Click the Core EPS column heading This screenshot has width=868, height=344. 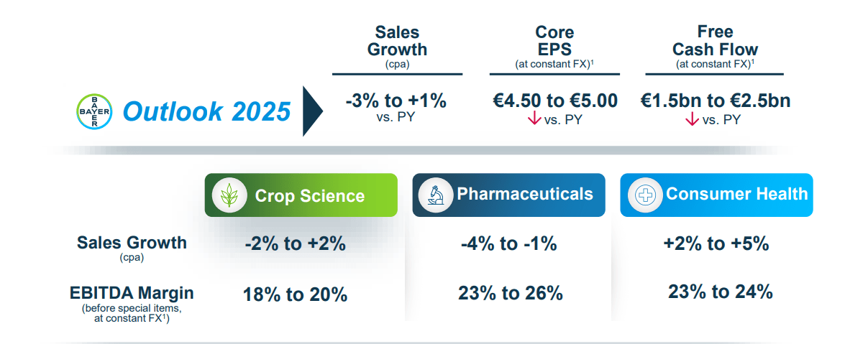[554, 41]
